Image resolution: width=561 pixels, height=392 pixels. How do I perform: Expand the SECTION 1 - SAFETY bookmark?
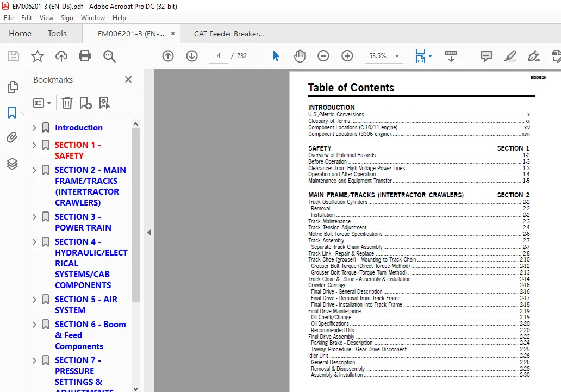tap(34, 145)
